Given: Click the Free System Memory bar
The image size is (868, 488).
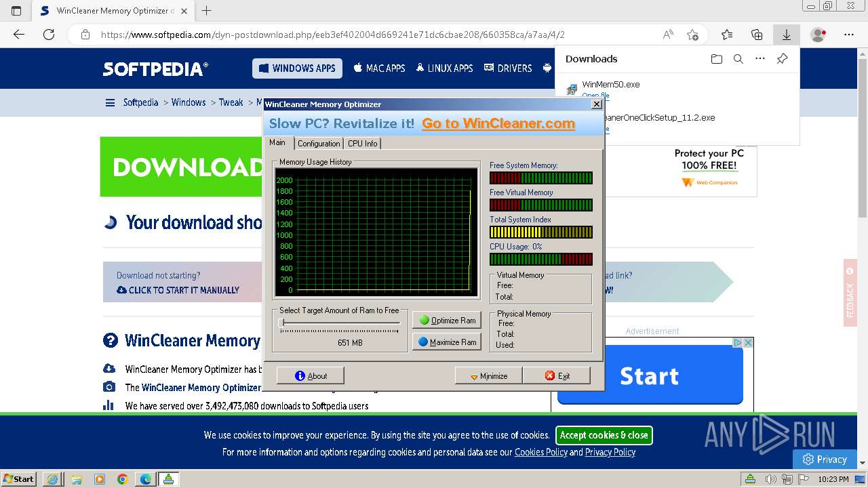Looking at the screenshot, I should pyautogui.click(x=541, y=178).
